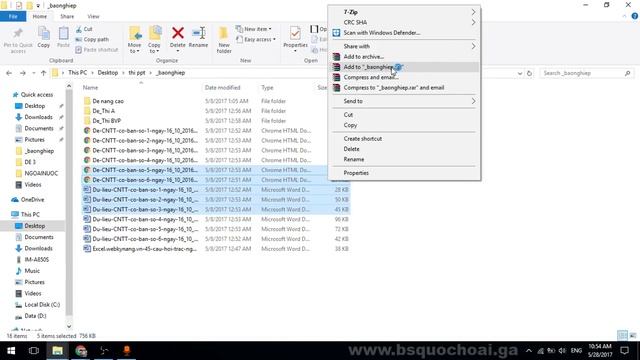
Task: Open the CRC SHA submenu
Action: coord(404,22)
